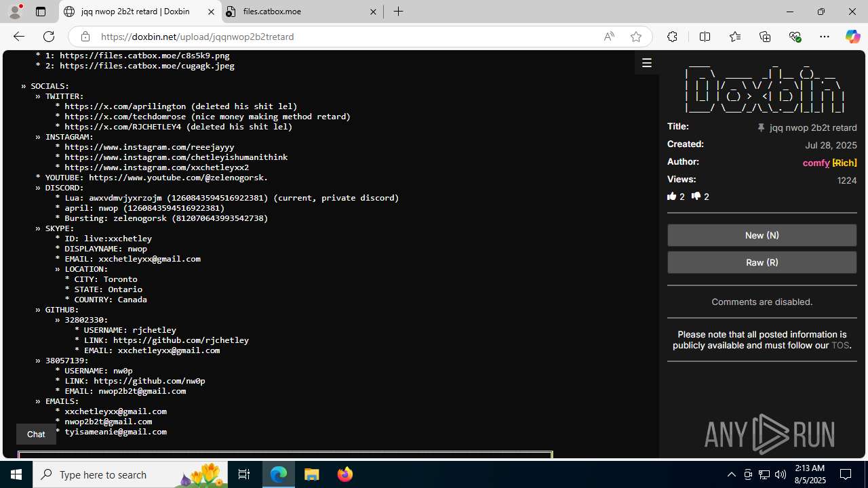Open Settings and more menu

click(x=825, y=37)
